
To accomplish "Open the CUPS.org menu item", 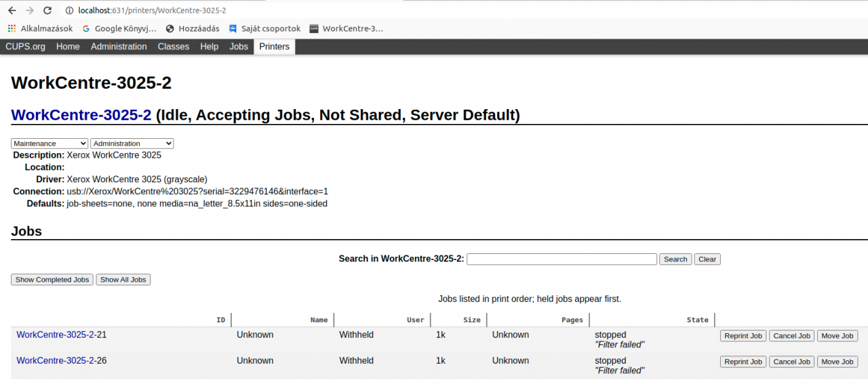I will pos(26,47).
